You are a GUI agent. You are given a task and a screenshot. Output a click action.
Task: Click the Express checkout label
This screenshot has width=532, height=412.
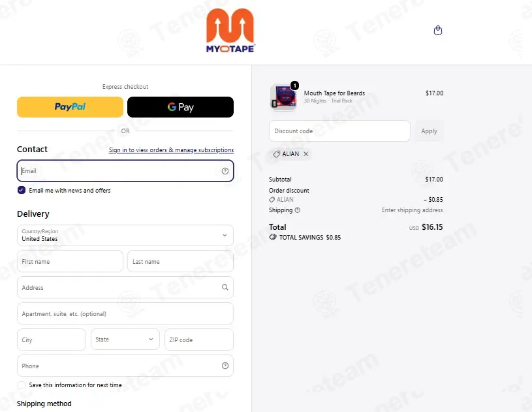(x=125, y=87)
